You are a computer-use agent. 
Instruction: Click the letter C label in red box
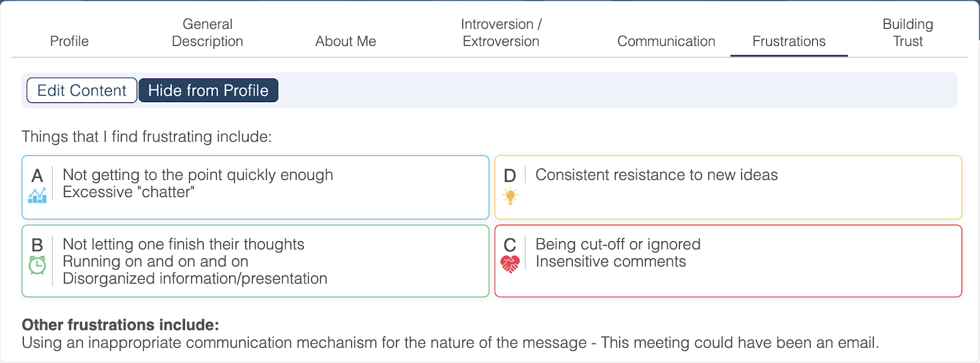pos(510,245)
